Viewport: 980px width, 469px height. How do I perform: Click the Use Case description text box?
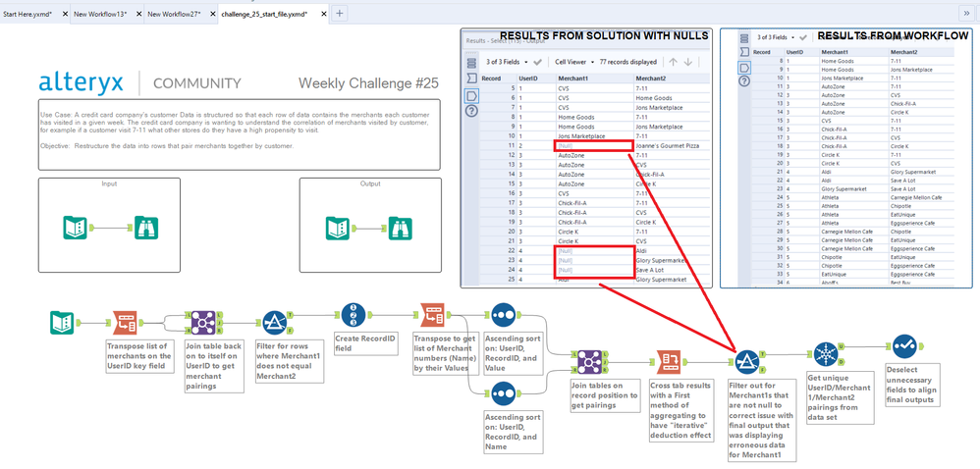point(239,134)
